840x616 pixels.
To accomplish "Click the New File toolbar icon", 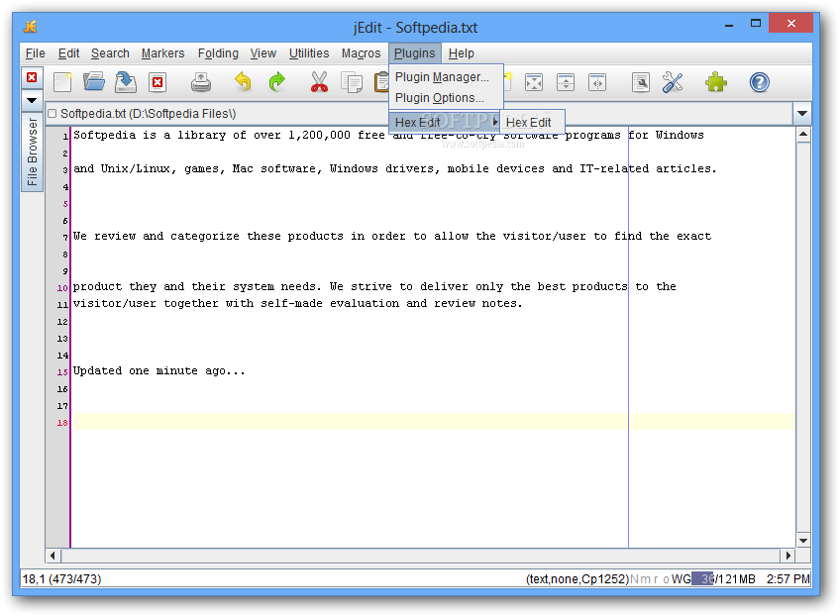I will click(x=62, y=82).
